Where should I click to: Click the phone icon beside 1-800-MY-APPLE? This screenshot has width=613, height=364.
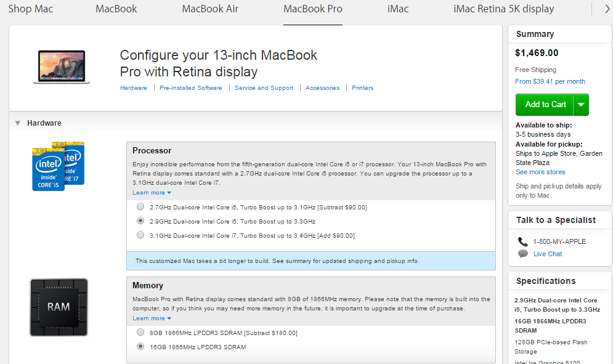click(522, 241)
